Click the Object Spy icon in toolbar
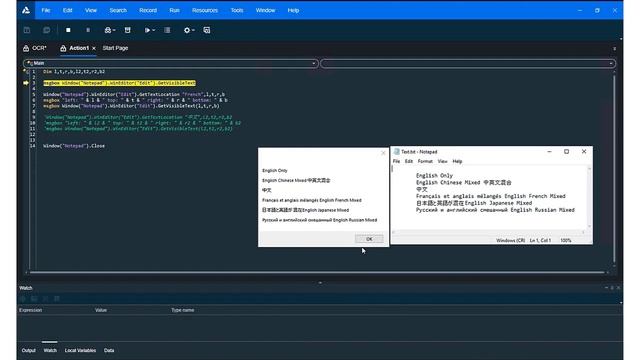Screen dimensions: 640x360 107,30
